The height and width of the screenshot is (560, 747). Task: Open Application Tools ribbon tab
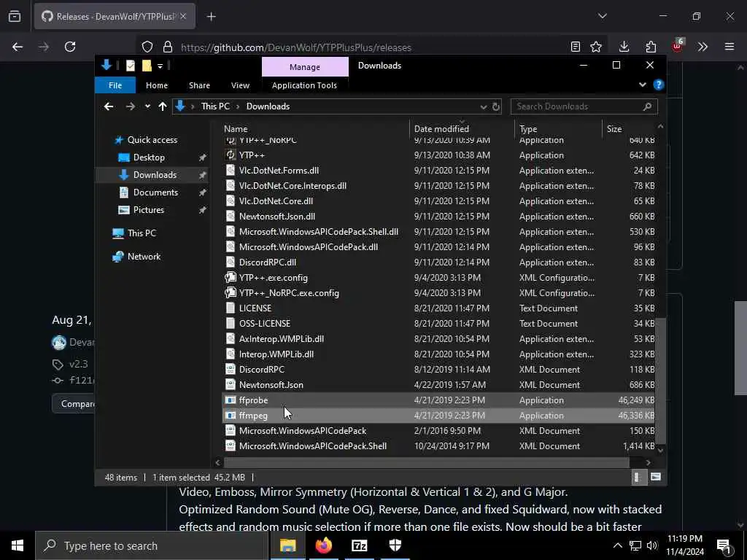coord(304,85)
